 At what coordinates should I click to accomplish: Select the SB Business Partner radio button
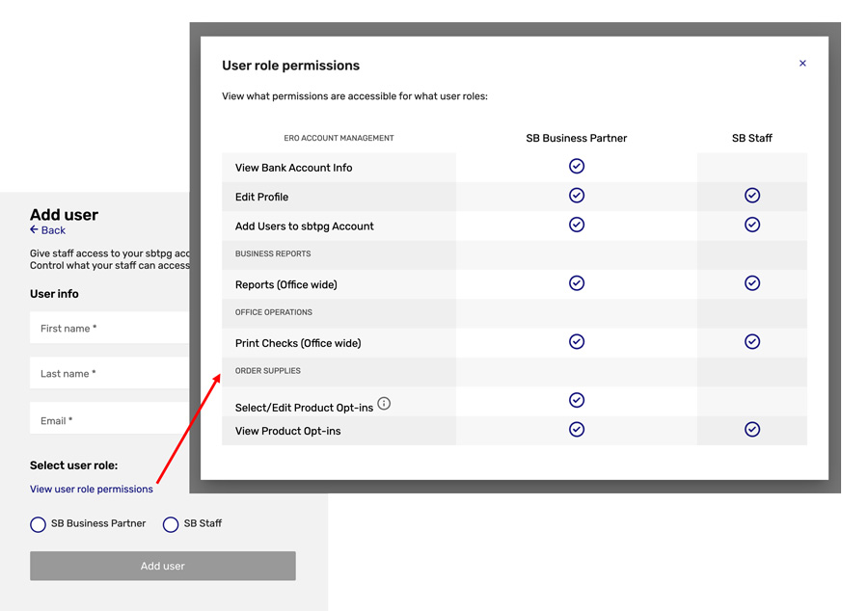[x=39, y=524]
